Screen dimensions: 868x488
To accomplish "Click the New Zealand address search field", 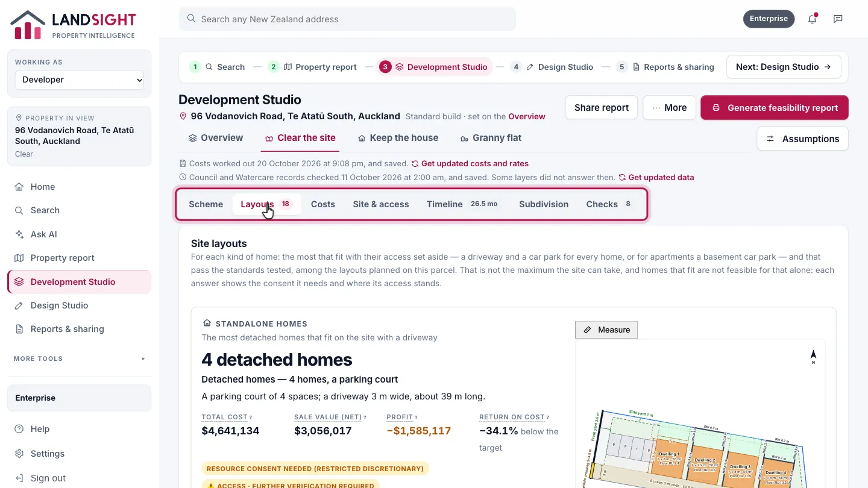I will pyautogui.click(x=347, y=19).
